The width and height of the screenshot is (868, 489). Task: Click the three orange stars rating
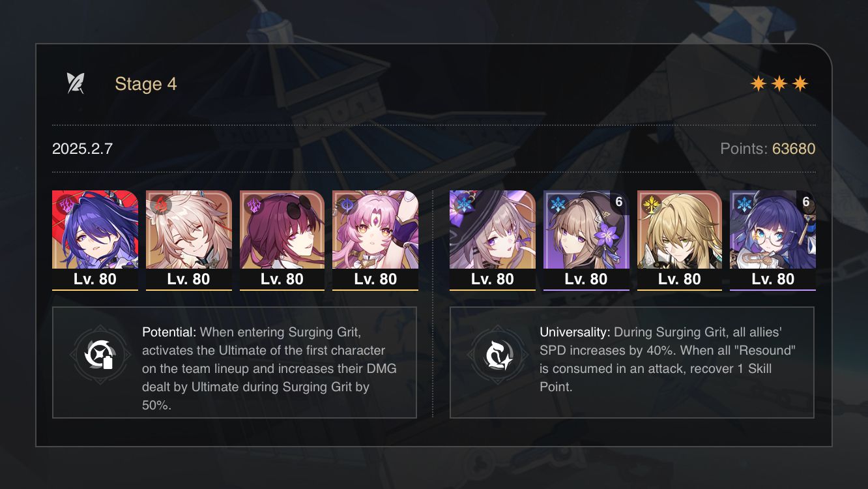tap(779, 84)
